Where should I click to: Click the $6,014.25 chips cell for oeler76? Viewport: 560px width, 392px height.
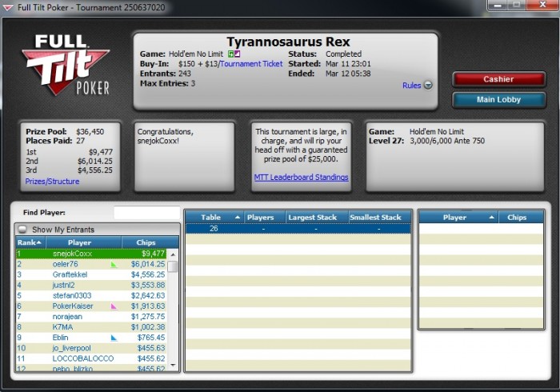[x=148, y=264]
